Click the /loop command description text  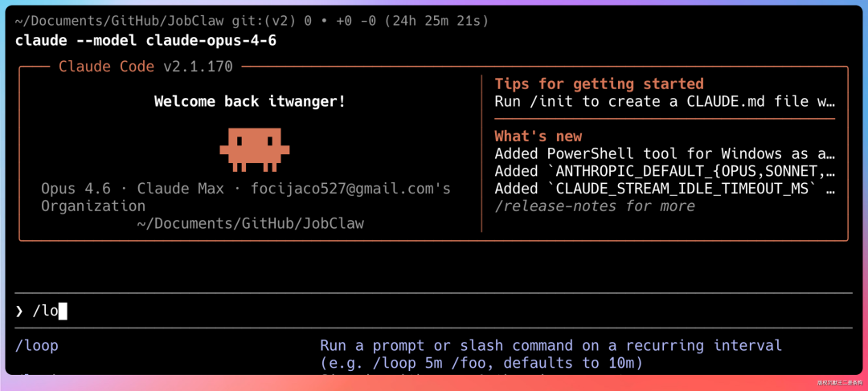coord(551,355)
